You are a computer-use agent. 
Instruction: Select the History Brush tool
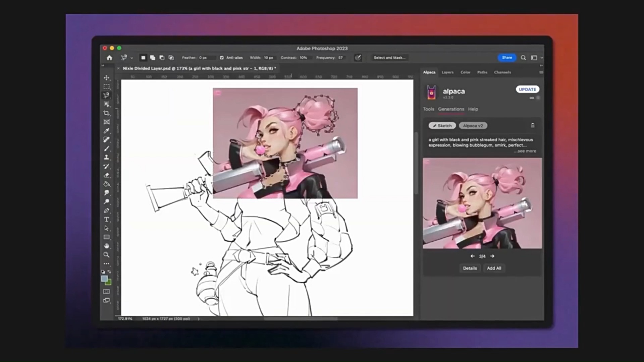pyautogui.click(x=107, y=166)
